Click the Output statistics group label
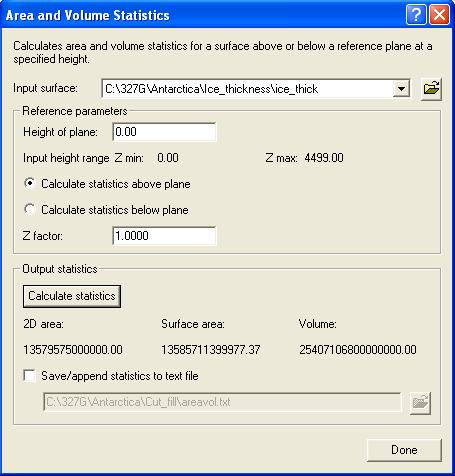Viewport: 455px width, 476px height. click(60, 269)
